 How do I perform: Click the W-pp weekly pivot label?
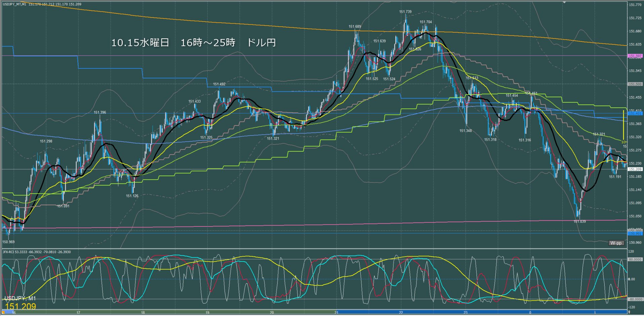[616, 243]
